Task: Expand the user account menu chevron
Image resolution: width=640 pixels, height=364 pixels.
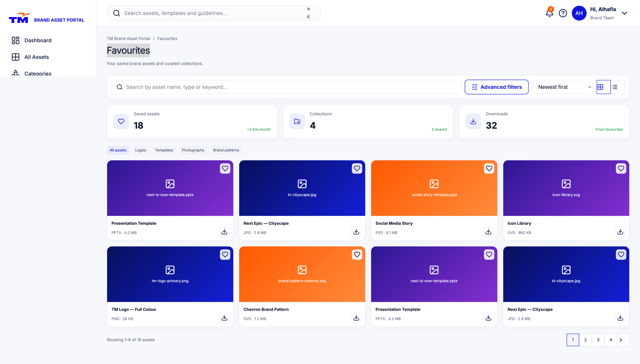Action: (624, 13)
